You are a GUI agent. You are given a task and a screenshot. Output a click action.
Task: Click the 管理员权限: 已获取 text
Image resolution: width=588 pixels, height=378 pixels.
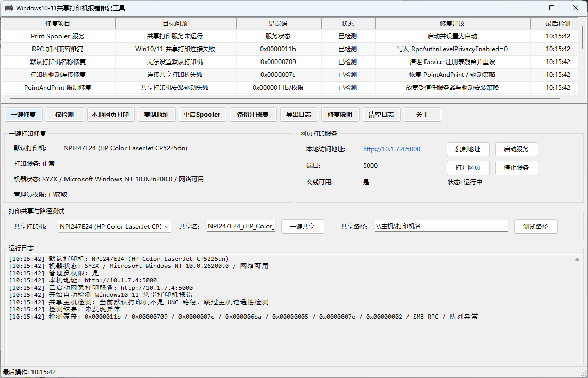[x=41, y=195]
